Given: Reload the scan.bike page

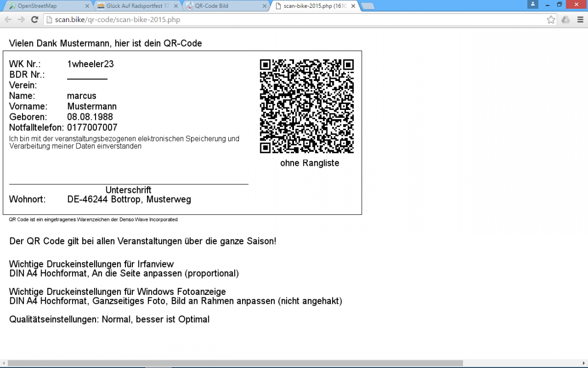Looking at the screenshot, I should coord(34,20).
